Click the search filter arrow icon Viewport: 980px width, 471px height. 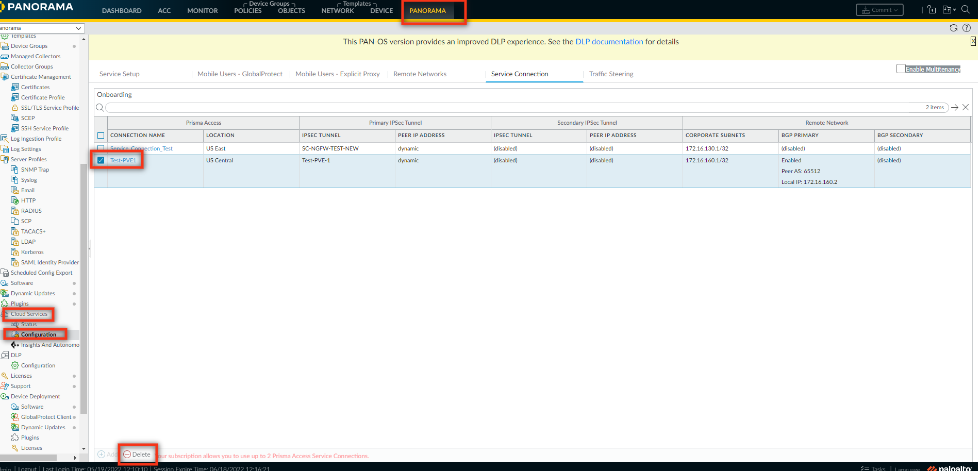[955, 107]
